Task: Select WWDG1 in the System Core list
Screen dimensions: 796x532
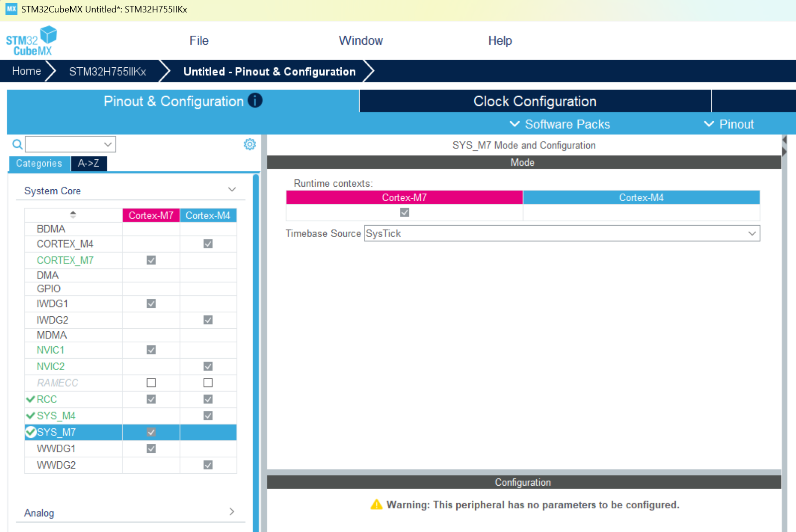Action: pos(56,448)
